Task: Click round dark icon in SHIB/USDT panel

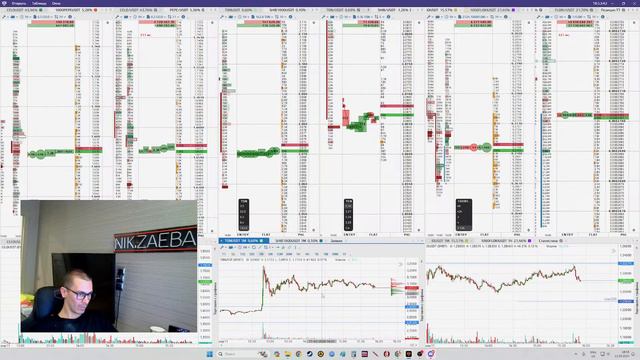Action: 388,17
